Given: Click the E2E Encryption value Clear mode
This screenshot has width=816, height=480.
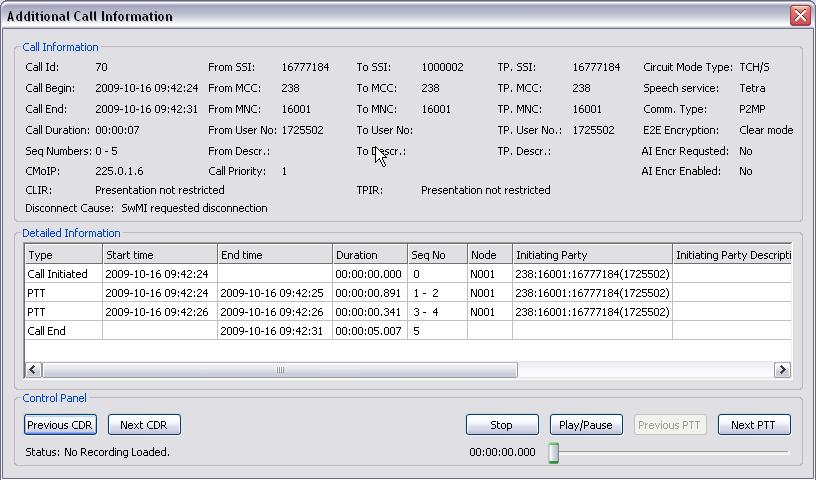Looking at the screenshot, I should [767, 130].
